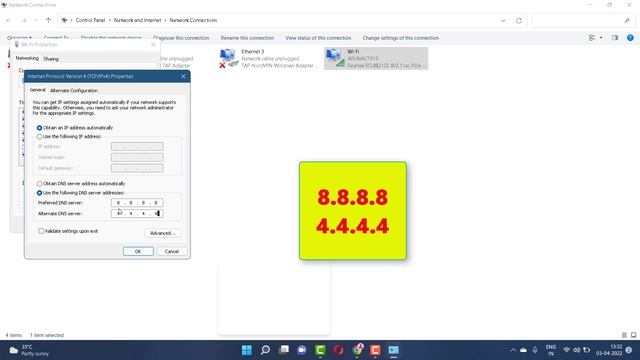Click 'Rename this connection' in toolbar

pyautogui.click(x=247, y=38)
